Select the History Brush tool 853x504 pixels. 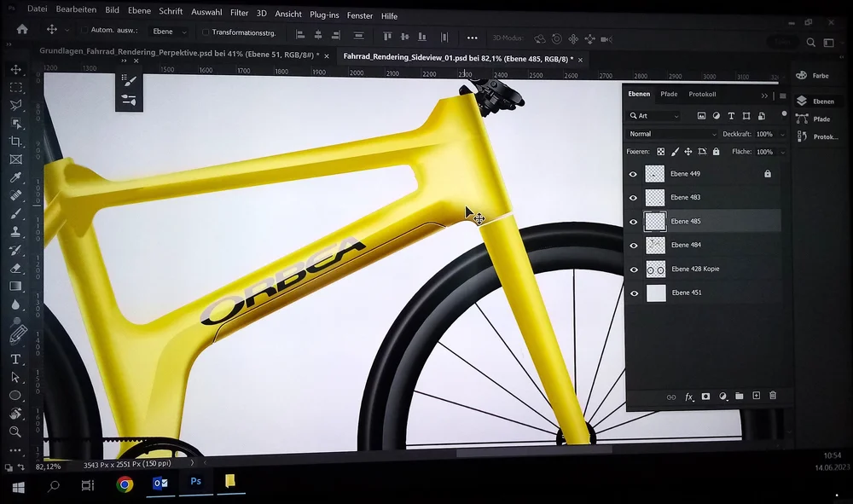[15, 250]
